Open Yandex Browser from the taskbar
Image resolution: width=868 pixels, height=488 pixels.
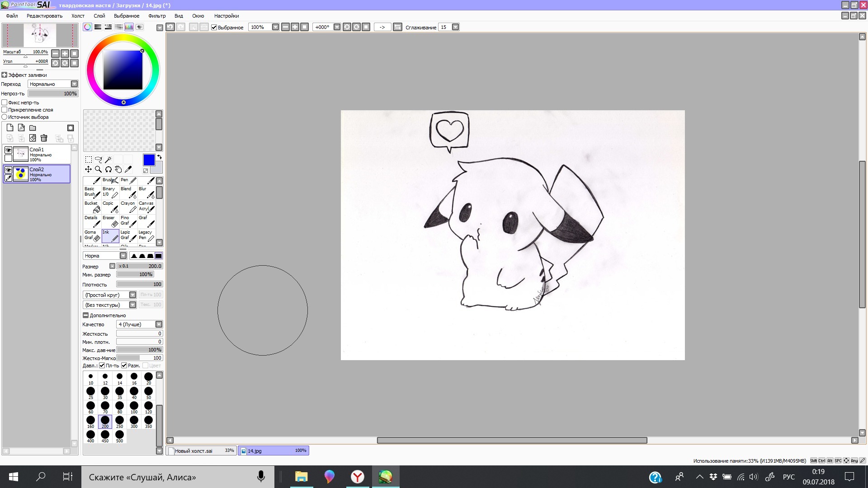(358, 477)
